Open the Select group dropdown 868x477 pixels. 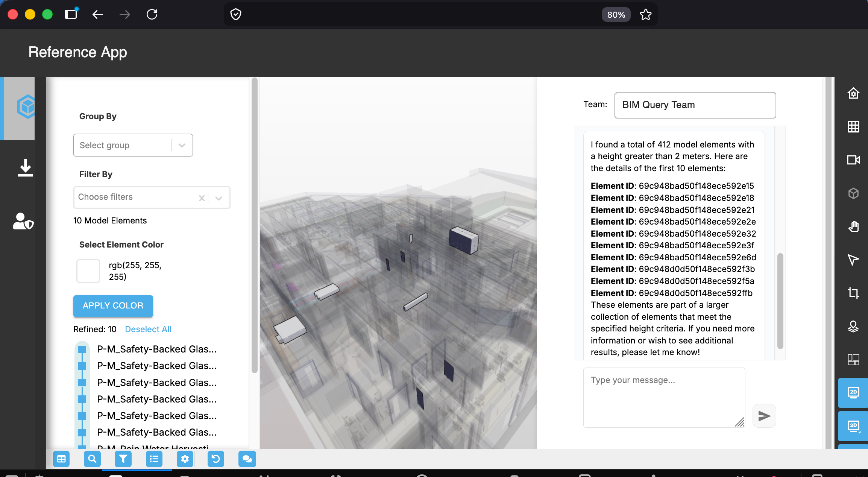point(133,145)
